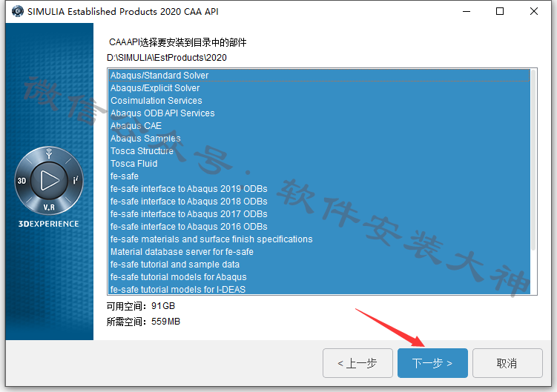Select fe-safe interface to Abaqus 2016 ODBs
Image resolution: width=557 pixels, height=392 pixels.
319,227
